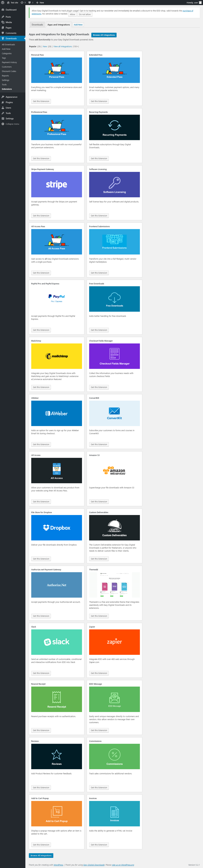The height and width of the screenshot is (868, 203).
Task: Click the PayPal Pro / Express logo
Action: click(57, 298)
